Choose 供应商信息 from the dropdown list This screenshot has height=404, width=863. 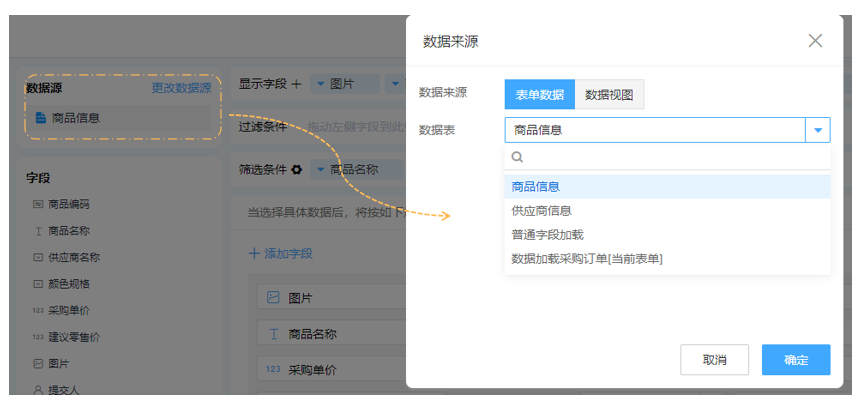541,211
